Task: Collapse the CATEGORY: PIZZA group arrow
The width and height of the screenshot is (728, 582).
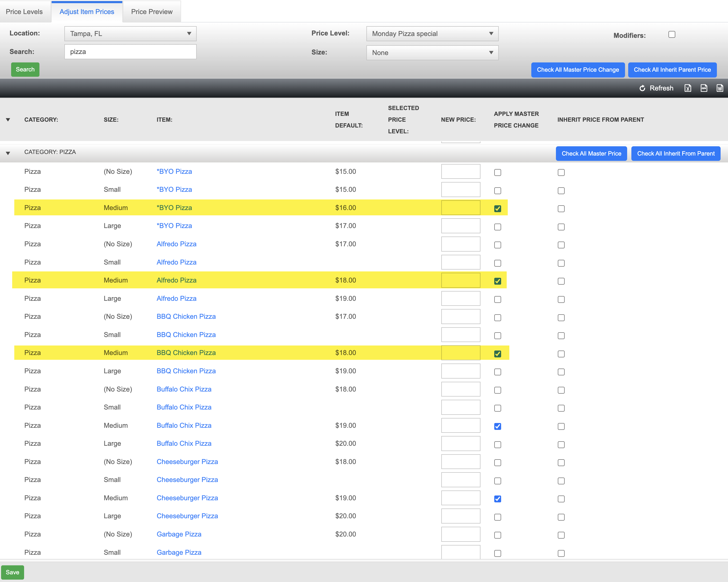Action: coord(8,153)
